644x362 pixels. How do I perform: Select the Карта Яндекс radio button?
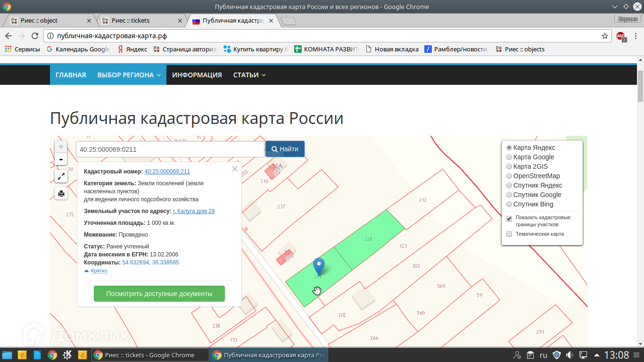(509, 148)
